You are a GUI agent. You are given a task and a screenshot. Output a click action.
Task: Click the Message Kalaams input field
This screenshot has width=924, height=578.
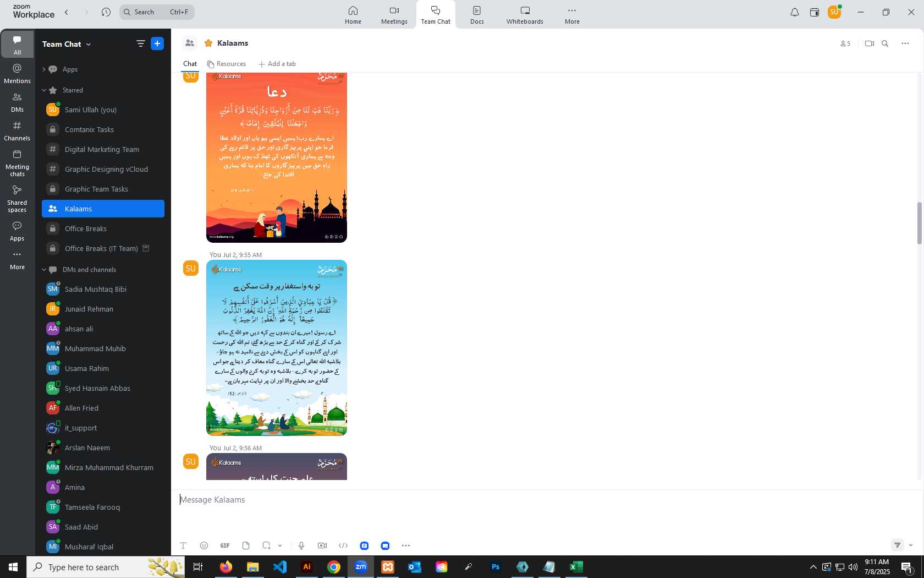(x=547, y=500)
